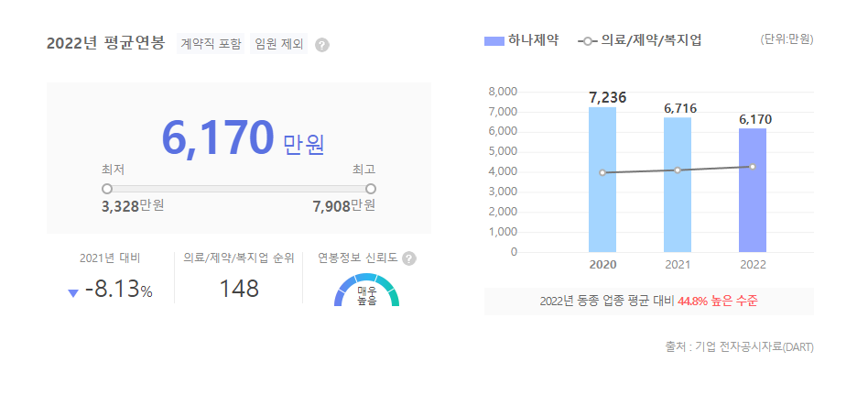The image size is (868, 395).
Task: Click the 6,170 label above 2022 bar
Action: tap(755, 120)
